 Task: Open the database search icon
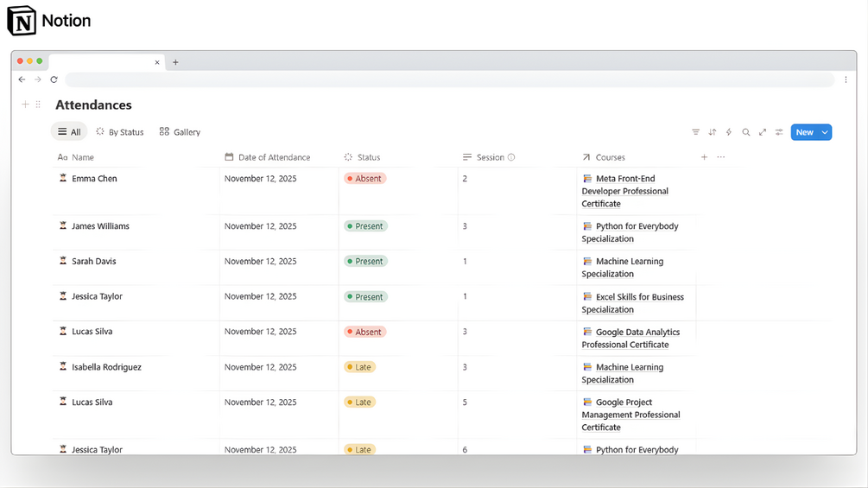click(x=746, y=132)
